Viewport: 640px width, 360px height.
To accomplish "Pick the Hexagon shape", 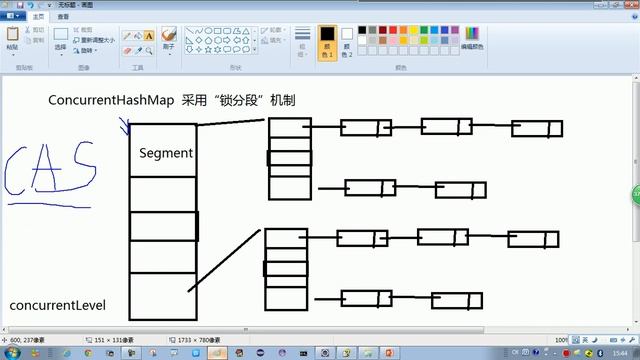I will [218, 40].
